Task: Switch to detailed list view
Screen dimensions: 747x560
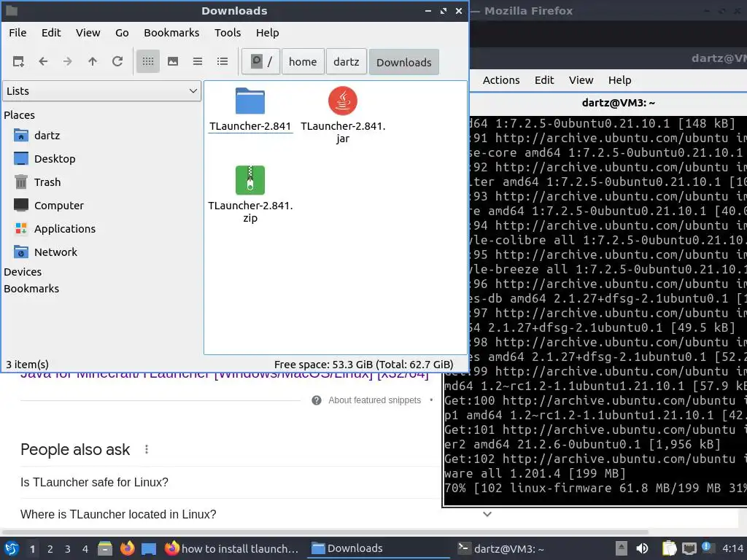Action: (x=222, y=61)
